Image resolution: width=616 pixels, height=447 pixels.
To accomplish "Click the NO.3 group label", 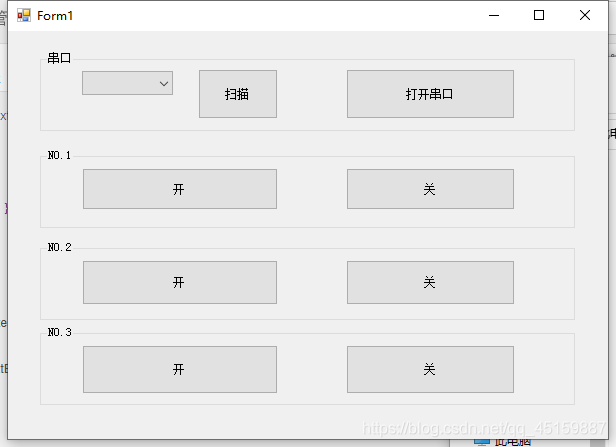I will [x=60, y=332].
